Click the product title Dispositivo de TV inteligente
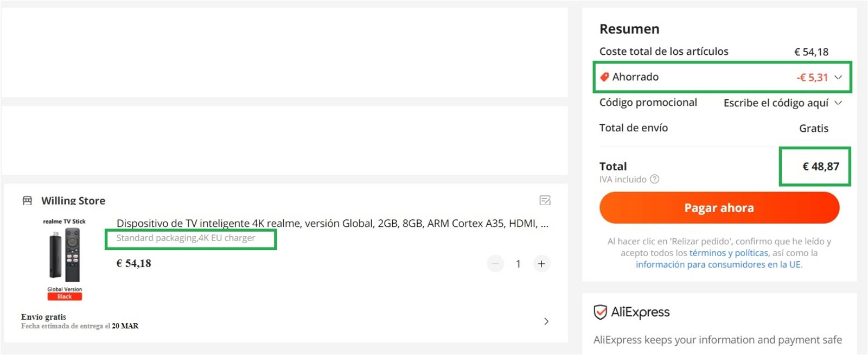868x355 pixels. pos(333,223)
